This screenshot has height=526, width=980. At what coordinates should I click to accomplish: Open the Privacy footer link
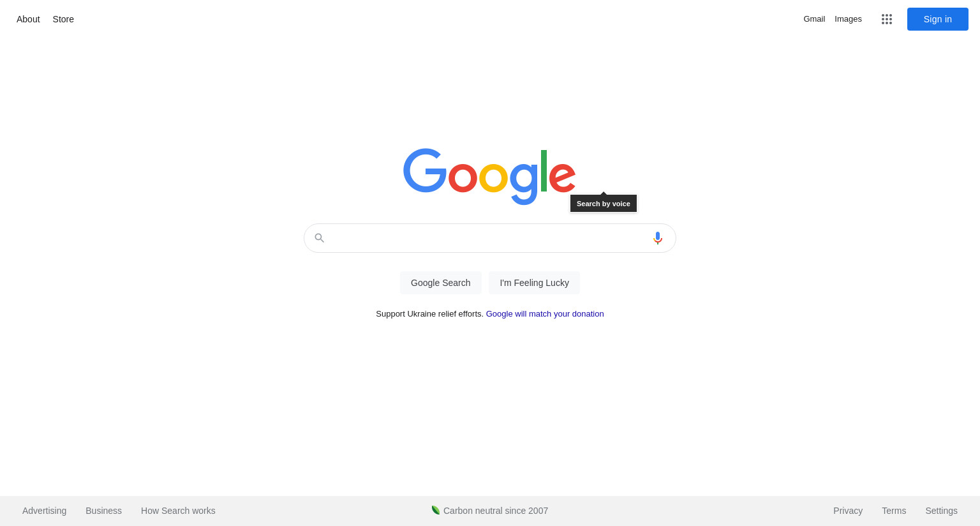click(848, 511)
